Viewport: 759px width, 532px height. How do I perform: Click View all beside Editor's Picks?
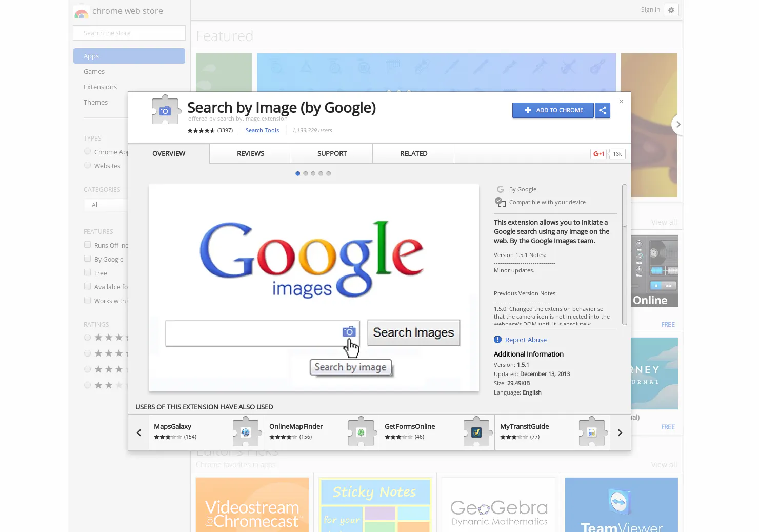coord(664,465)
